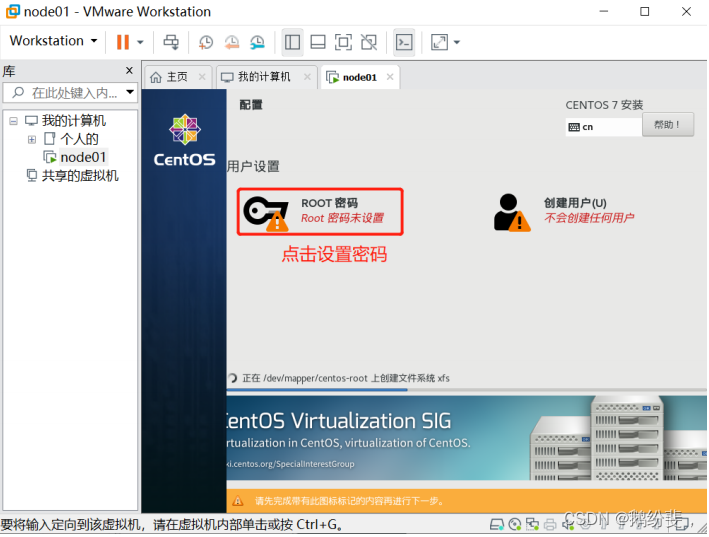709x537 pixels.
Task: Click the orange warning triangle icon
Action: [238, 501]
